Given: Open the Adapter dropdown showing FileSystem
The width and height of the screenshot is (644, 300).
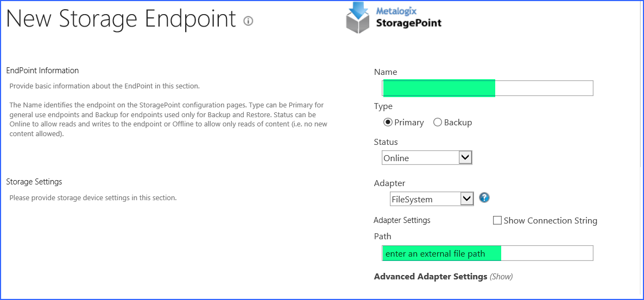Looking at the screenshot, I should [x=432, y=200].
